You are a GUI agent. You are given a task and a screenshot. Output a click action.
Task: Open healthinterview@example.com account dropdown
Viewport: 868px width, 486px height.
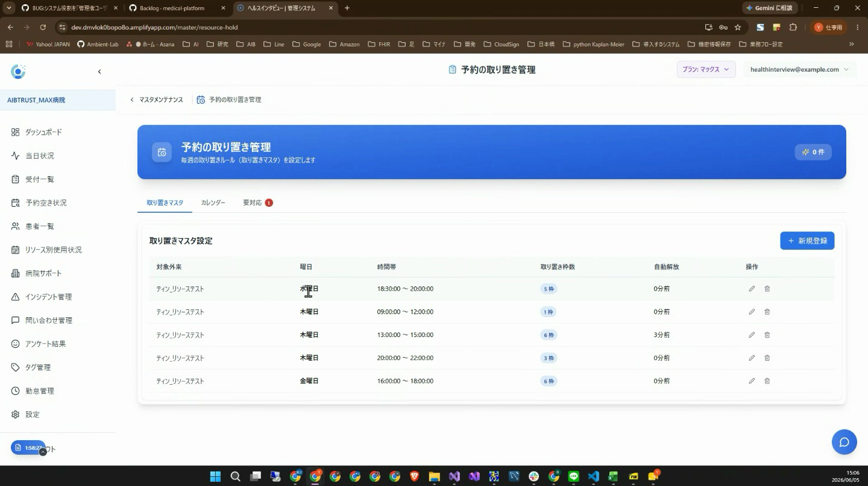click(799, 69)
